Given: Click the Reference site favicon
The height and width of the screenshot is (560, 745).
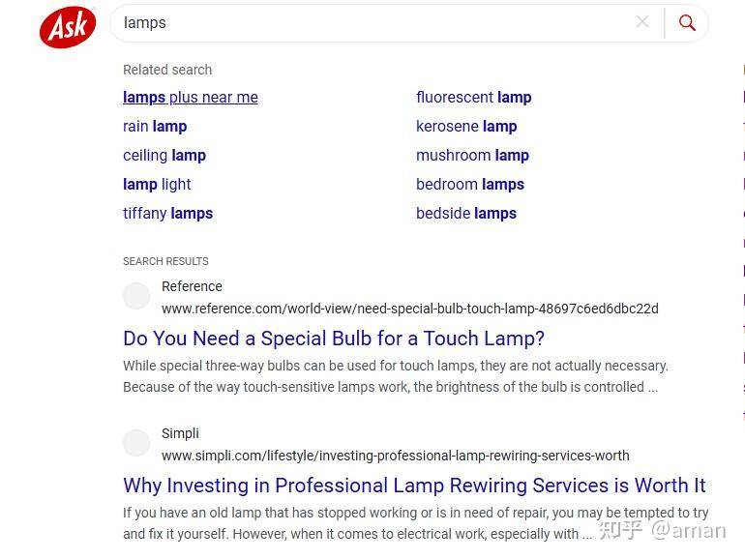Looking at the screenshot, I should 136,297.
